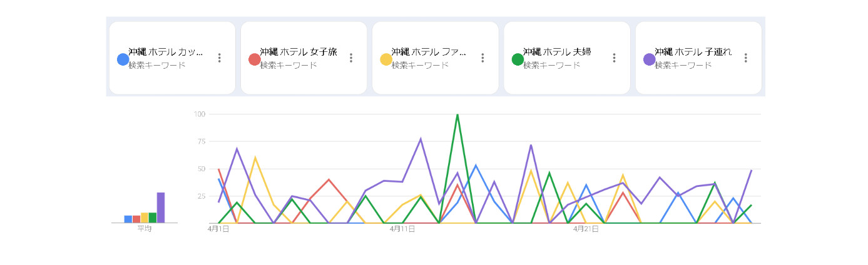Select the purple dot beside 沖縄 ホテル 子連れ
Viewport: 868px width, 265px height.
pos(649,59)
